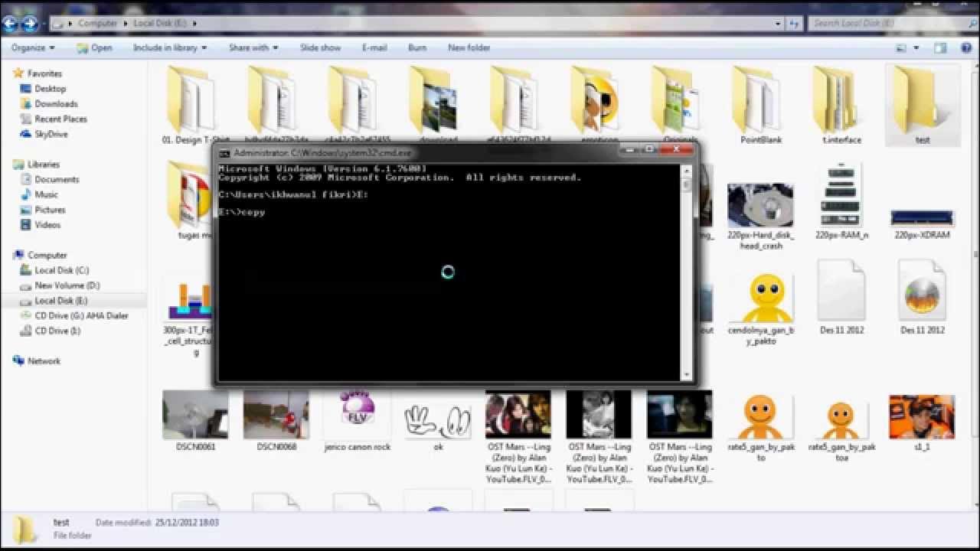Viewport: 980px width, 551px height.
Task: Select Libraries in the navigation pane
Action: point(43,165)
